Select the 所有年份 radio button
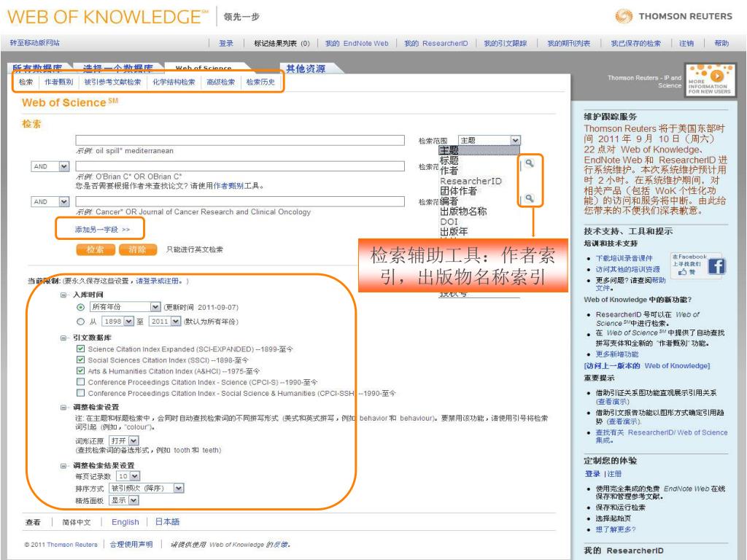 pyautogui.click(x=80, y=307)
